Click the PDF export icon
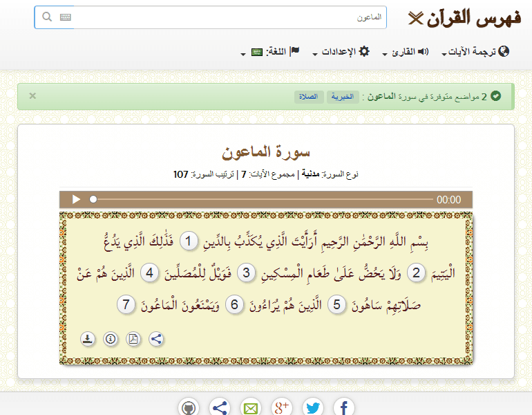Image resolution: width=532 pixels, height=415 pixels. 133,339
